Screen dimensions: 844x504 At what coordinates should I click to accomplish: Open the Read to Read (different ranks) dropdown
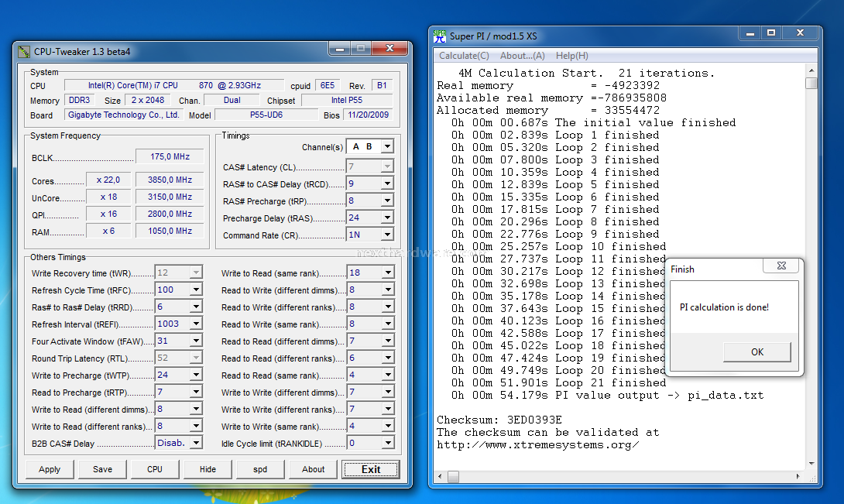point(388,358)
